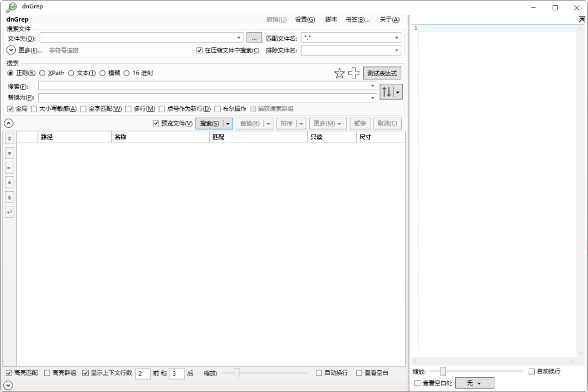Expand 更多(E)... folder options arrow

pos(11,50)
